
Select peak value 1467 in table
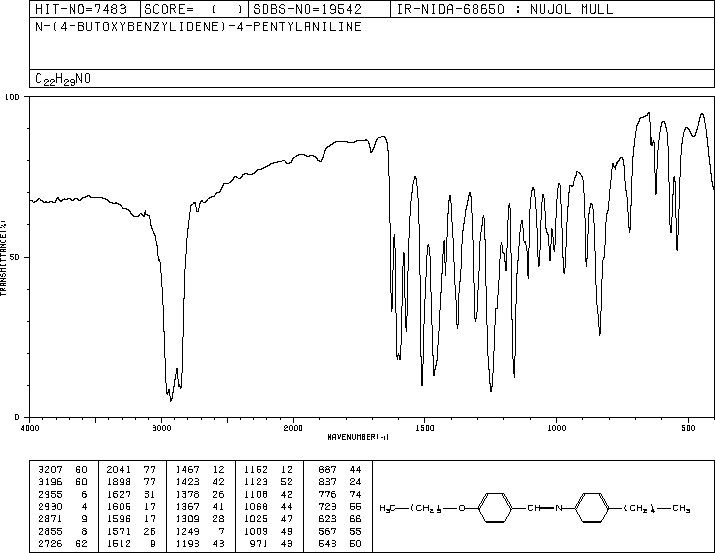[187, 470]
